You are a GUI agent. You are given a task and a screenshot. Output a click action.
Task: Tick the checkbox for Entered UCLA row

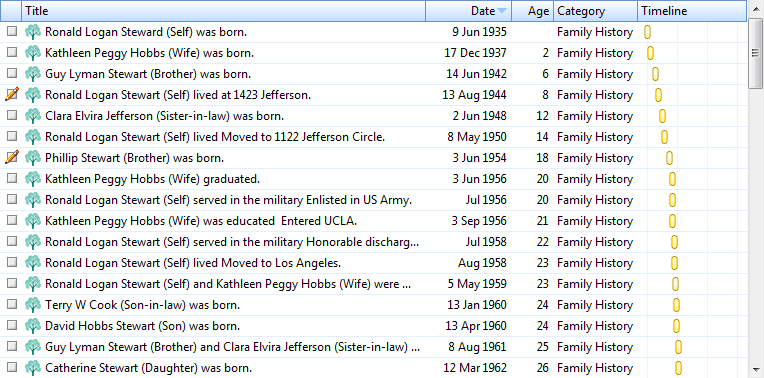click(x=12, y=220)
